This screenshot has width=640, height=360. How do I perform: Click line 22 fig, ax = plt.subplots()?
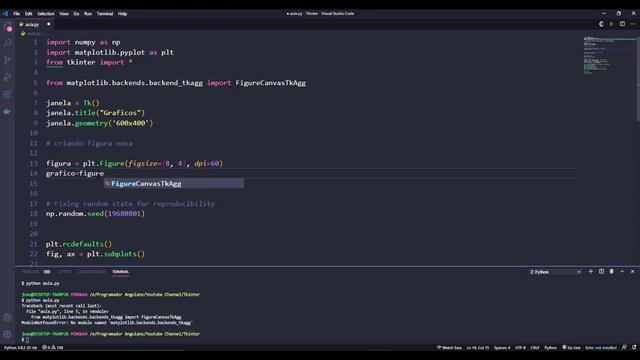click(x=95, y=254)
